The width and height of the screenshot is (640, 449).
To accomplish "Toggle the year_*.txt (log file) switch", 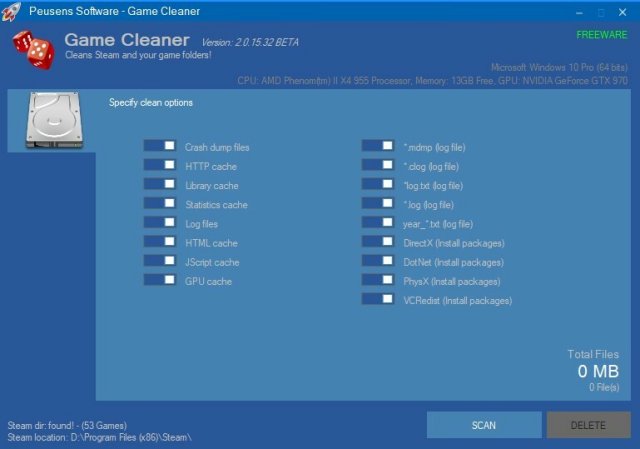I will pyautogui.click(x=378, y=222).
